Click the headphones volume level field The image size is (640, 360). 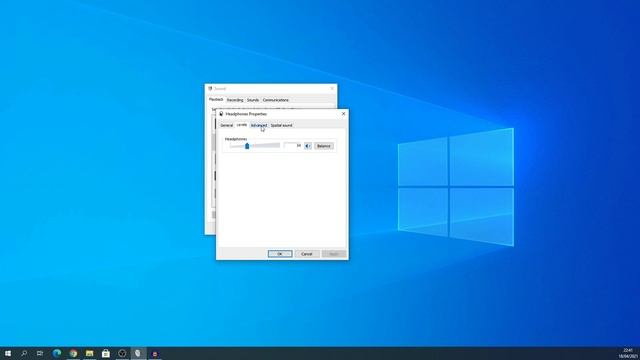point(293,145)
